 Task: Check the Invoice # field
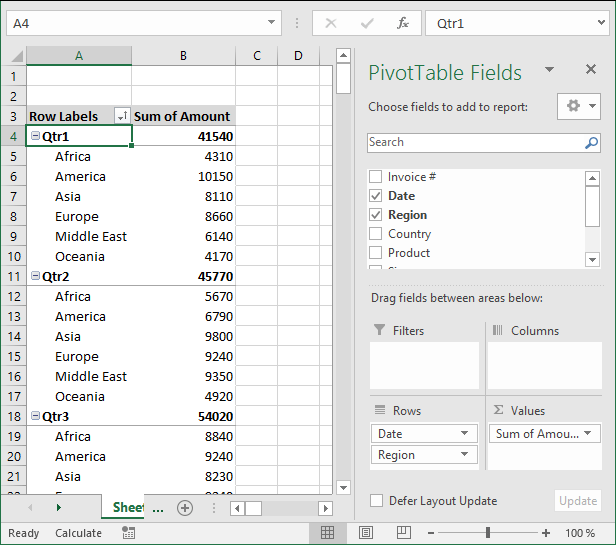click(x=376, y=177)
